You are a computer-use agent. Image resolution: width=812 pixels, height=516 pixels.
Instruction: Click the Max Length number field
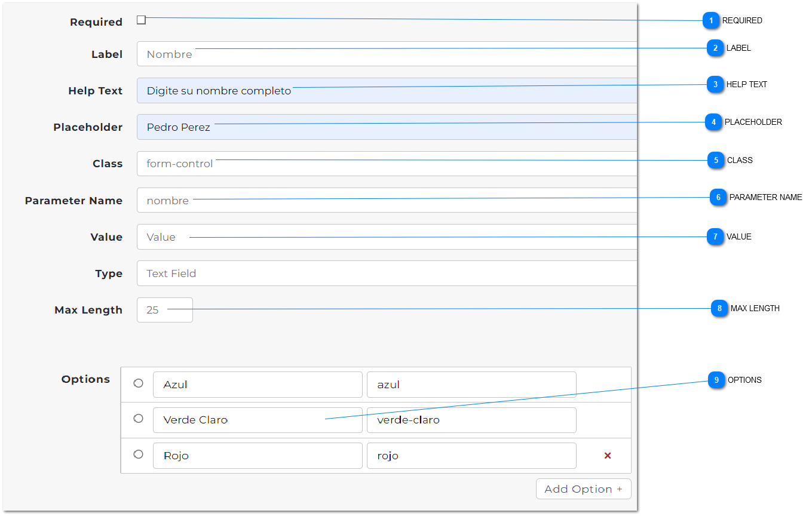(165, 310)
